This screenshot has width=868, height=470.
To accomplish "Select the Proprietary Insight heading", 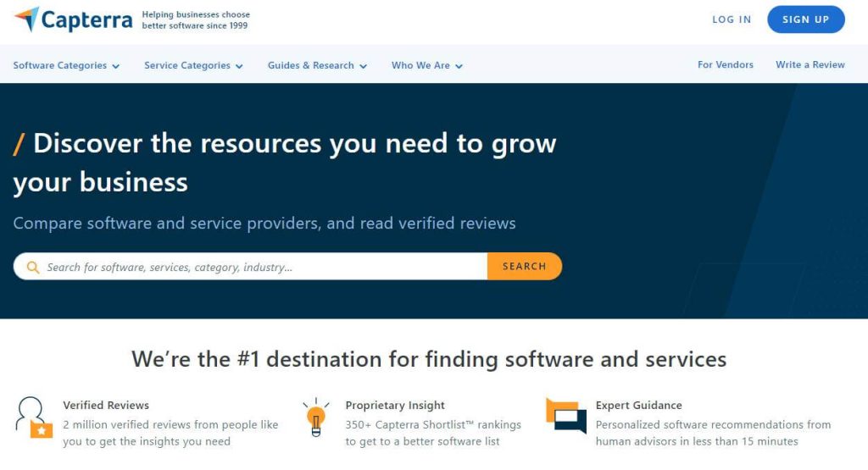I will pos(395,406).
